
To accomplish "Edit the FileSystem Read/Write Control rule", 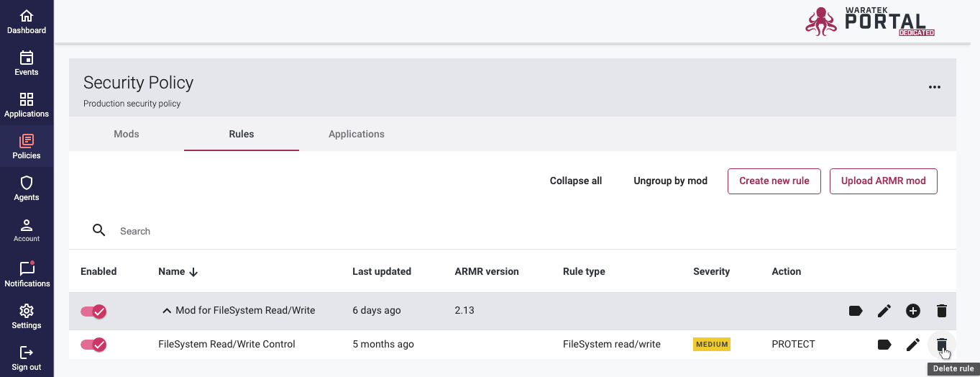I will [913, 345].
